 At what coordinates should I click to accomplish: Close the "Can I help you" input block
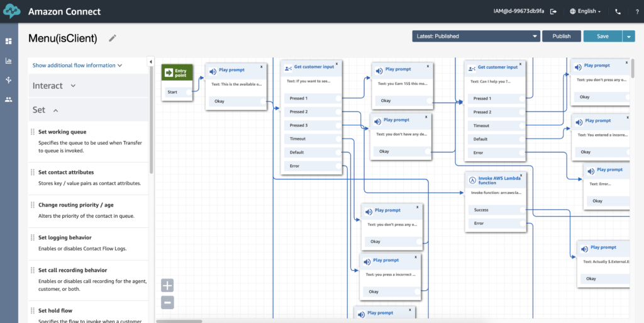pos(521,64)
